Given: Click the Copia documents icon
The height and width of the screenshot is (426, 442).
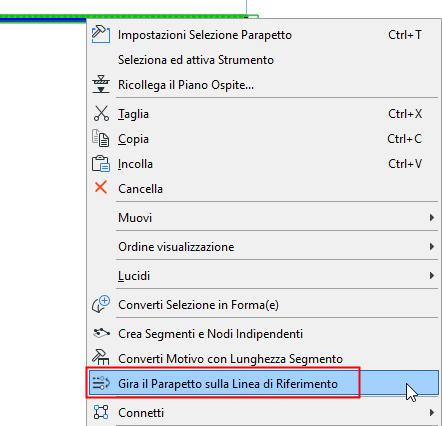Looking at the screenshot, I should point(101,138).
